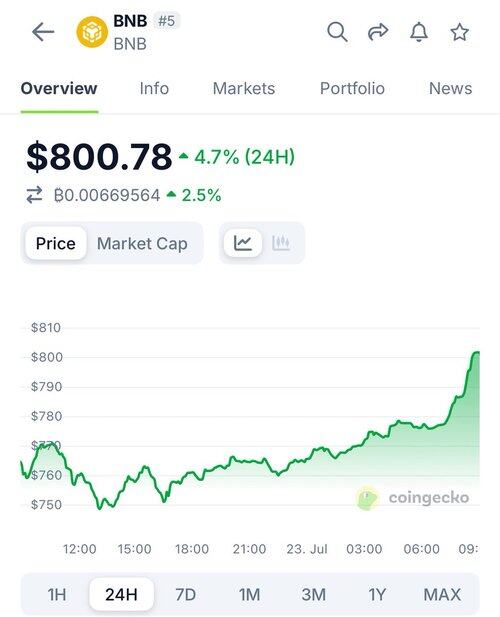
Task: Toggle chart to Price
Action: tap(55, 243)
